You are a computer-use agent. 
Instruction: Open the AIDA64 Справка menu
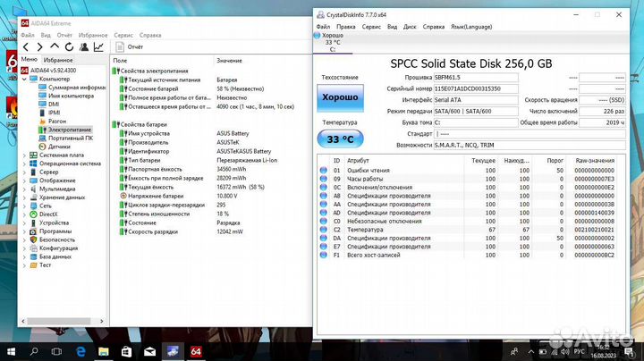[150, 35]
